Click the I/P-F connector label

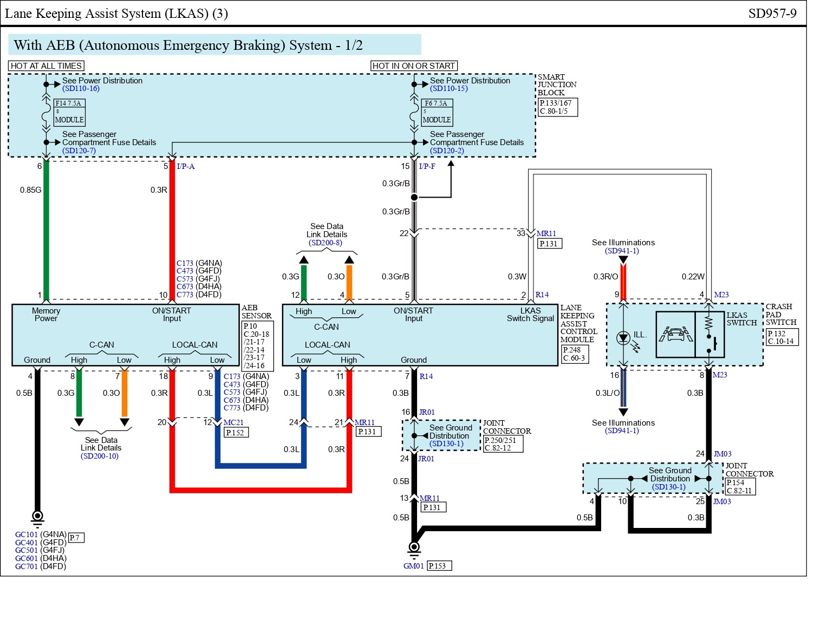point(426,167)
